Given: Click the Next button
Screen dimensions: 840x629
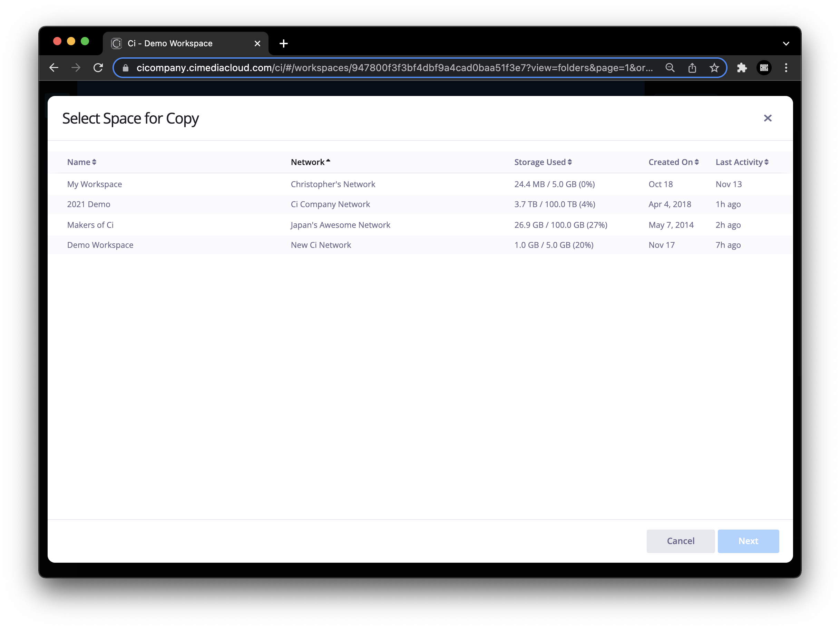Looking at the screenshot, I should click(748, 541).
